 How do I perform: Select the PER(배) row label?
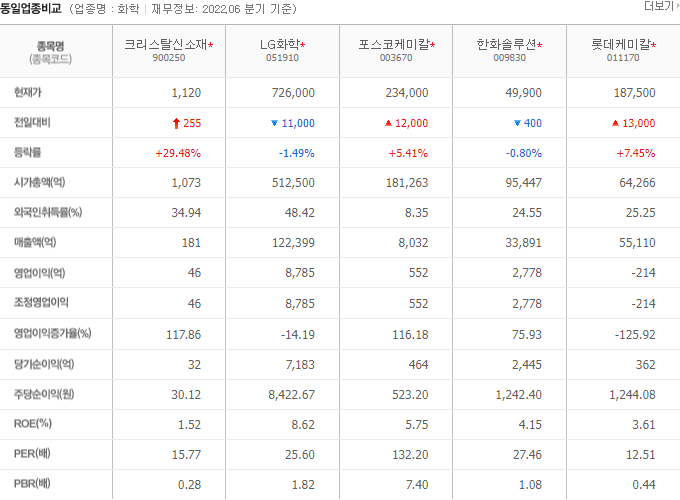coord(32,454)
